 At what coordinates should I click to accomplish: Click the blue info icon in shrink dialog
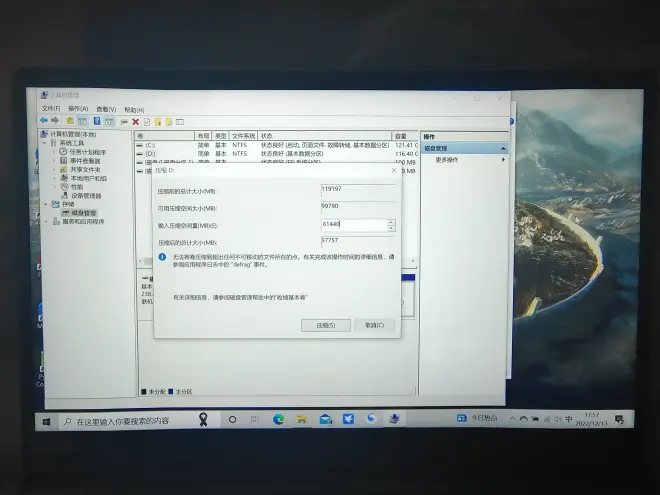[x=162, y=257]
